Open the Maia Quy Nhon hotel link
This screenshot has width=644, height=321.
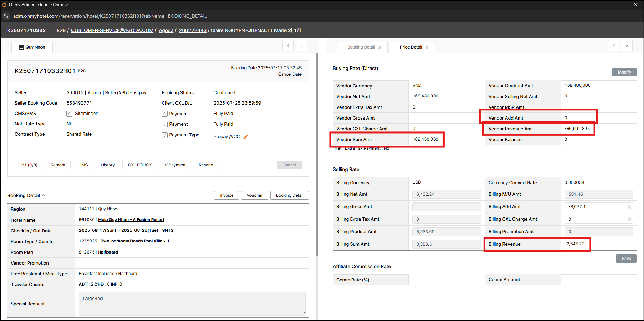click(131, 220)
